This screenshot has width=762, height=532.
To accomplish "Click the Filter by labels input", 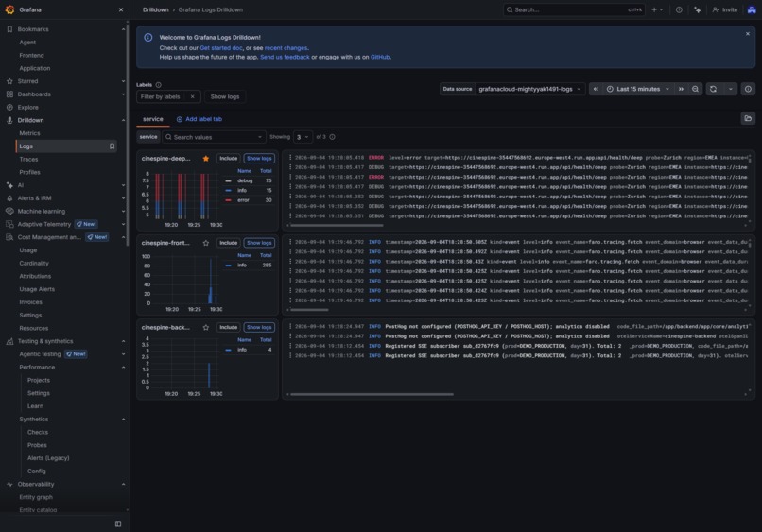I will (x=162, y=96).
